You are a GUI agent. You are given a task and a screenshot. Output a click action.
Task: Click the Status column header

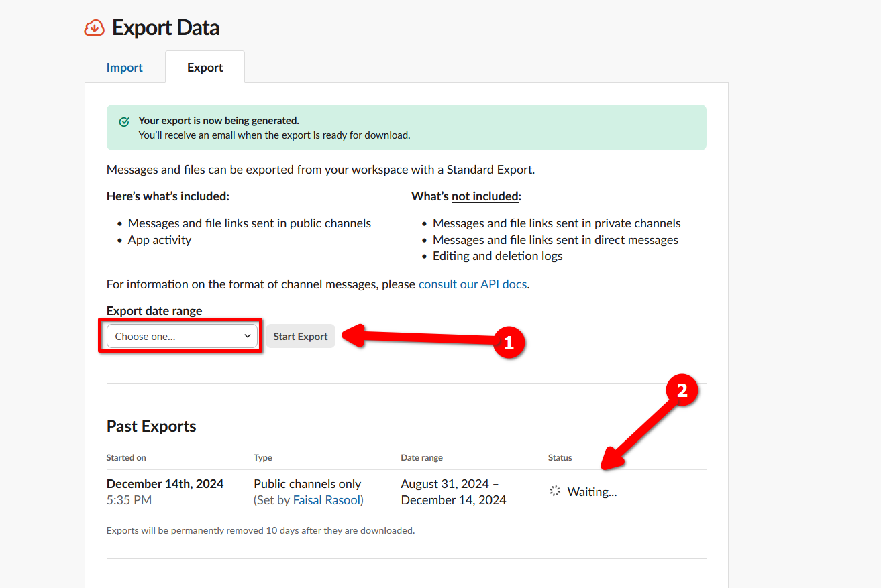[x=560, y=458]
